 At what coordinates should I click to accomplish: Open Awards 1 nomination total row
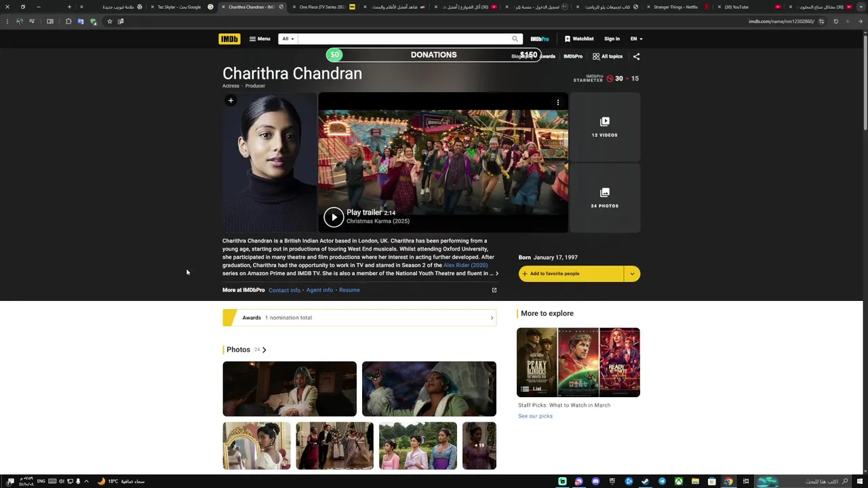click(x=359, y=318)
